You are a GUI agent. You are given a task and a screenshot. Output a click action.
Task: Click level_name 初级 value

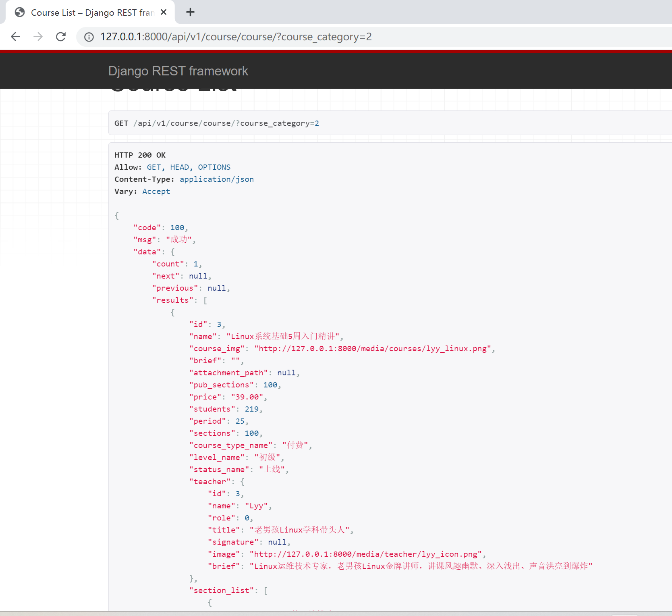[x=268, y=457]
